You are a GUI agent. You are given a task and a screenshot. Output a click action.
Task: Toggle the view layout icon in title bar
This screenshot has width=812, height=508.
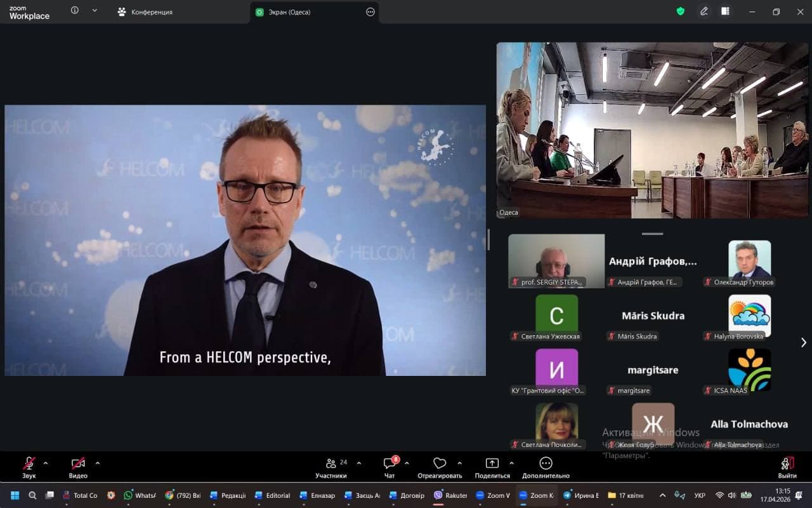click(x=725, y=11)
